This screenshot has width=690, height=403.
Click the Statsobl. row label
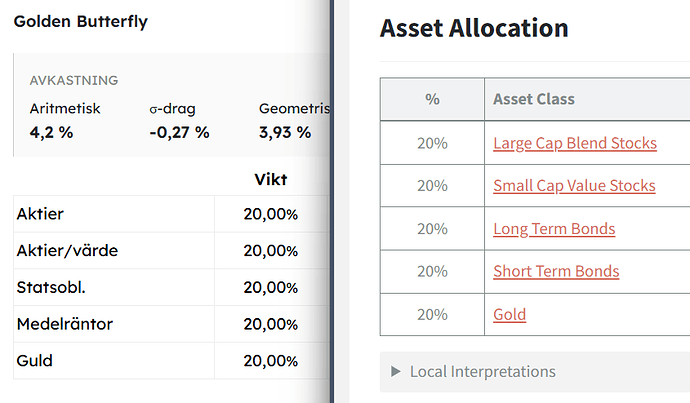click(x=50, y=288)
